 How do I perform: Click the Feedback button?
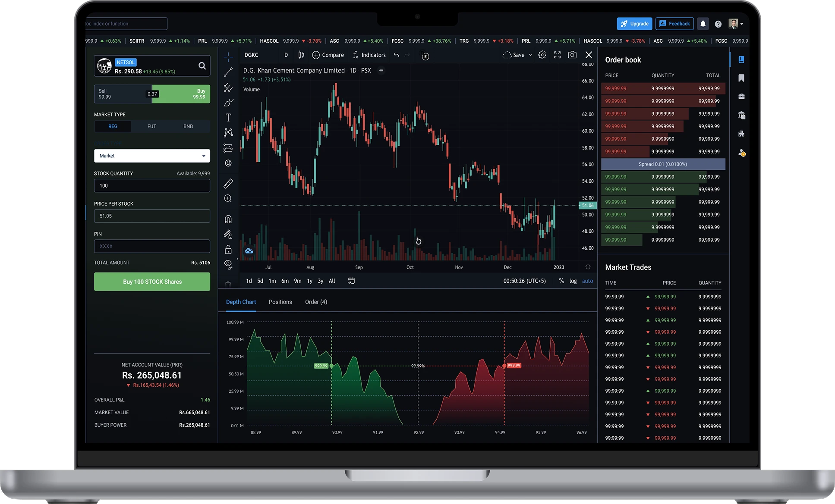(674, 24)
